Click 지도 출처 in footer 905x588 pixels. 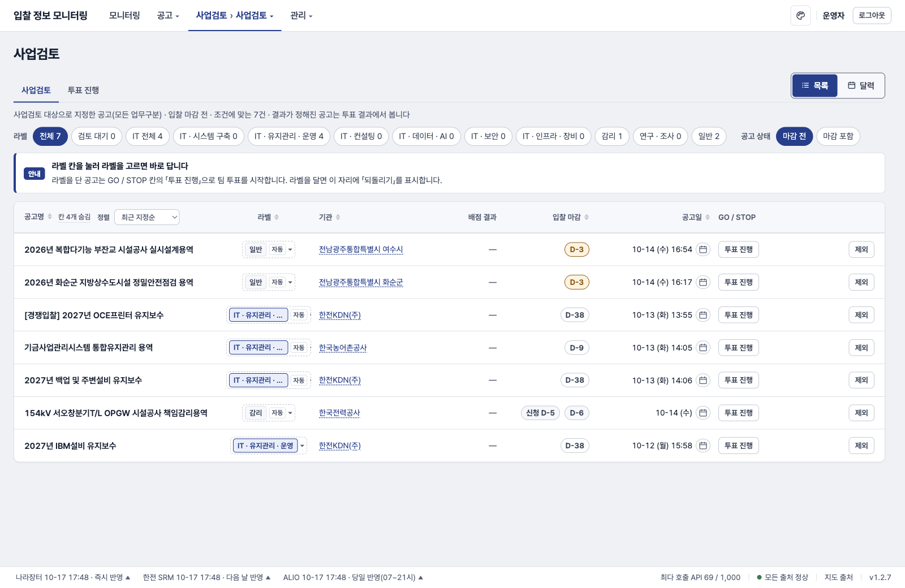pyautogui.click(x=838, y=577)
